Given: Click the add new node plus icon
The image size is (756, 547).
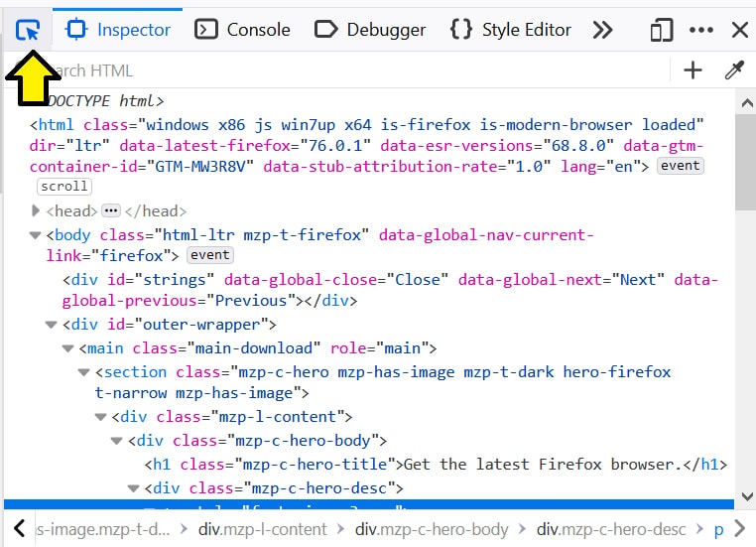Looking at the screenshot, I should [693, 70].
